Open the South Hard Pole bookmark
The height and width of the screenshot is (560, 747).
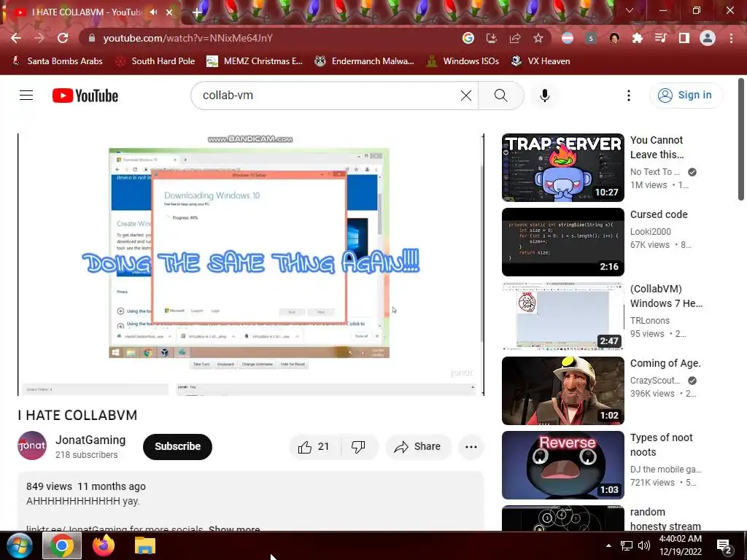[x=155, y=61]
